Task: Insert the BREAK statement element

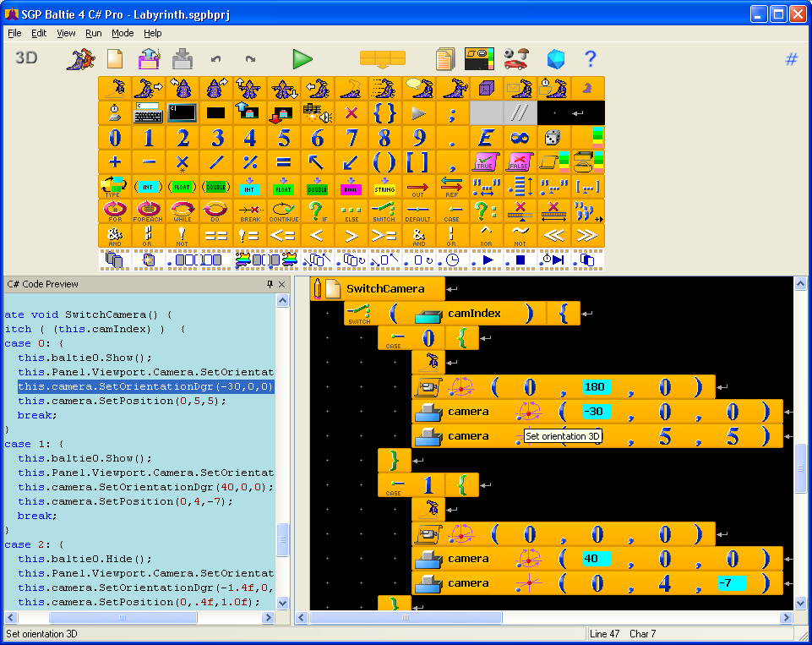Action: click(249, 211)
